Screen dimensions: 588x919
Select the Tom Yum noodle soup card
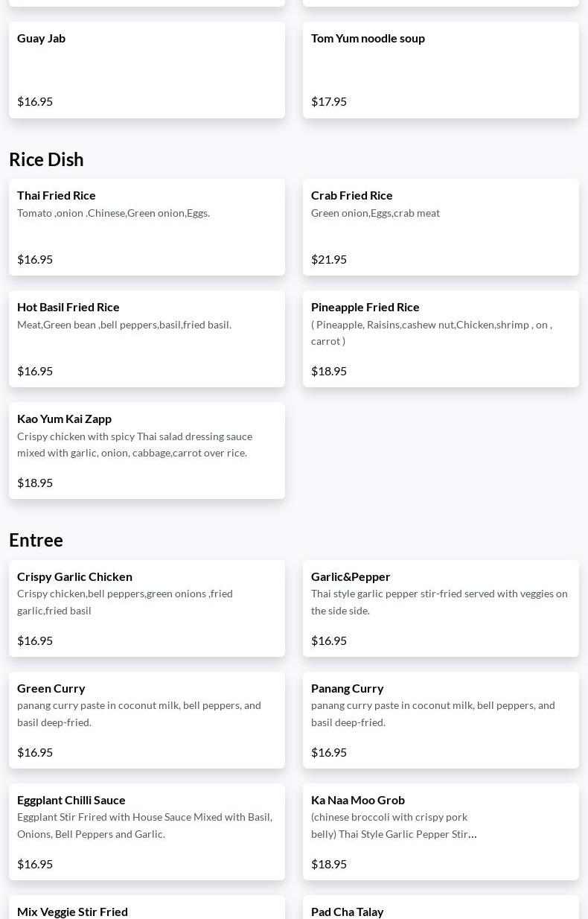click(441, 69)
